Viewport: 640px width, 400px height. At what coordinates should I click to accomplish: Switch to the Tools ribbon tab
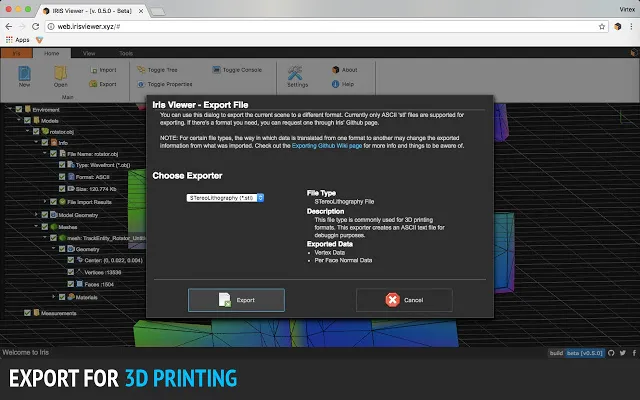point(126,53)
